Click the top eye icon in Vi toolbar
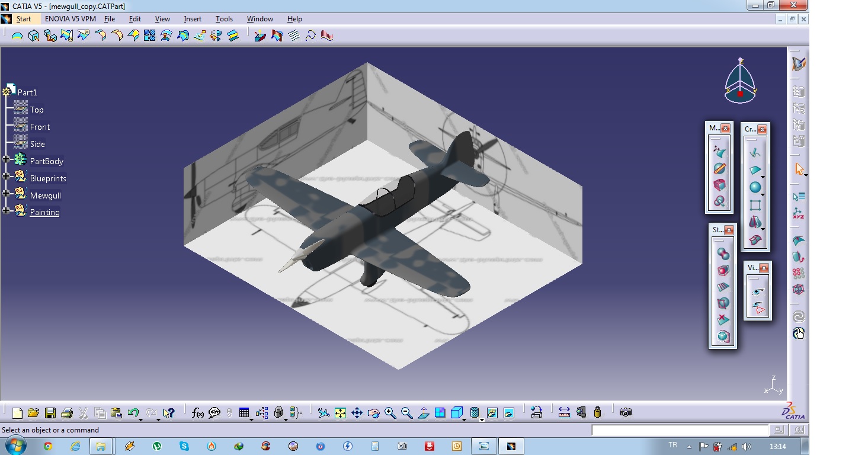 click(758, 291)
